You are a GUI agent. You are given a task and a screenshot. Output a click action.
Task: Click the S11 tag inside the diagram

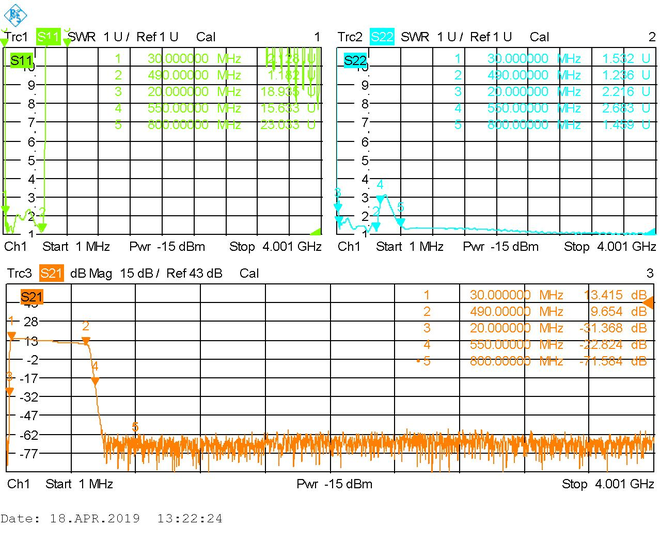pyautogui.click(x=21, y=61)
